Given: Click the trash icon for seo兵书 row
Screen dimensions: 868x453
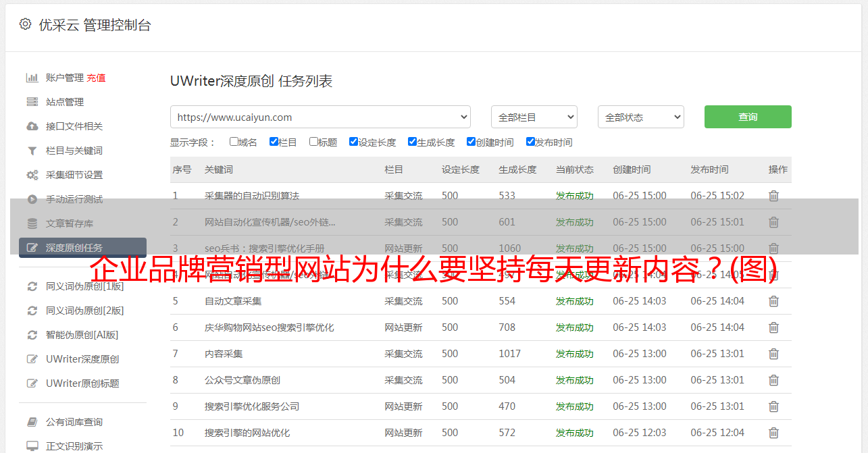Looking at the screenshot, I should [x=773, y=248].
